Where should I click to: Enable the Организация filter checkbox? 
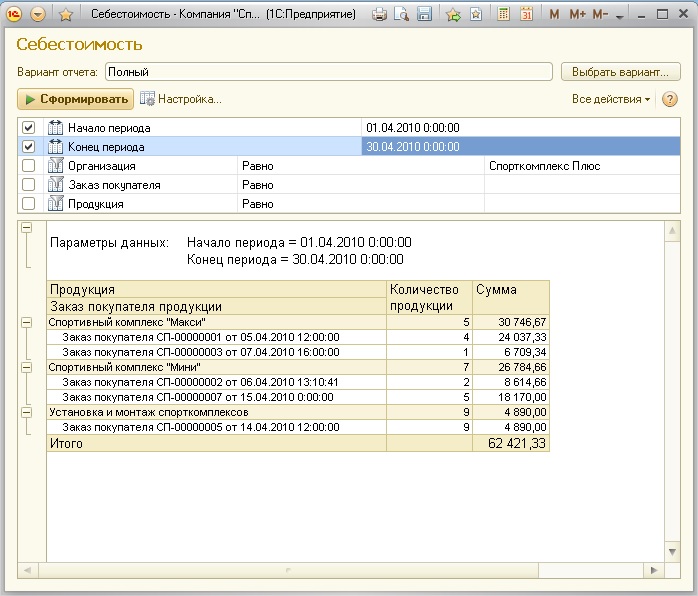click(29, 166)
